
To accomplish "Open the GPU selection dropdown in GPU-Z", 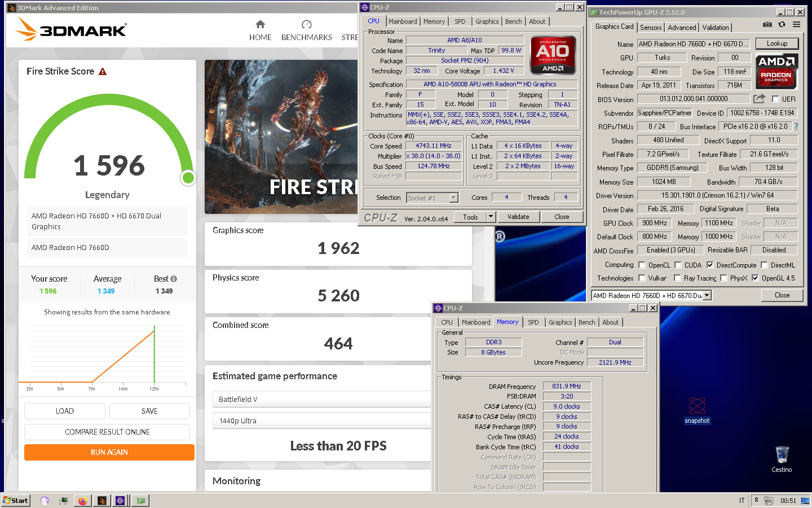I will coord(707,295).
